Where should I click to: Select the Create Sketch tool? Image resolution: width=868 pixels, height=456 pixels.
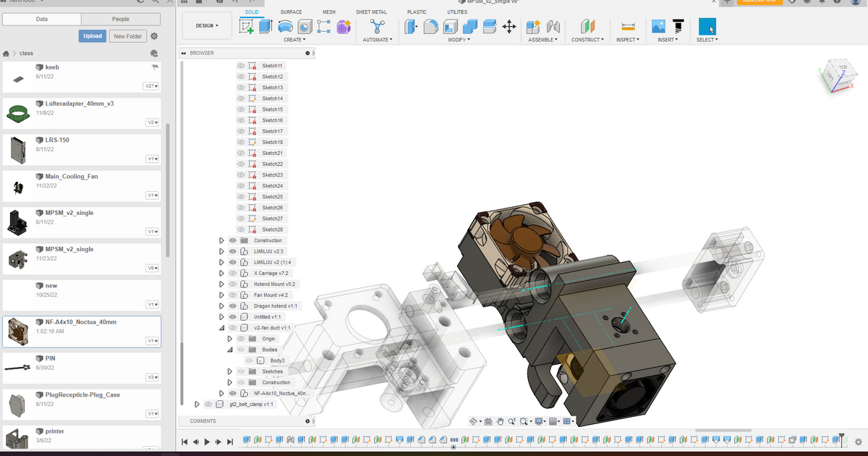click(x=246, y=27)
